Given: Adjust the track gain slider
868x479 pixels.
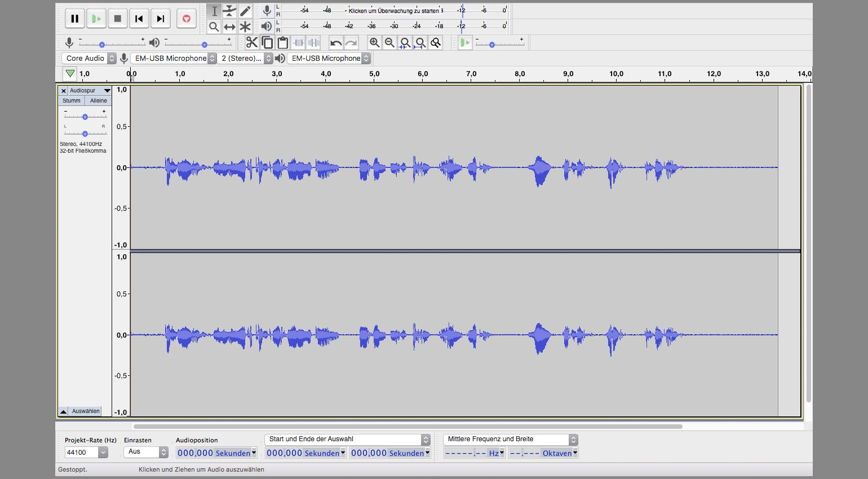Looking at the screenshot, I should tap(85, 117).
